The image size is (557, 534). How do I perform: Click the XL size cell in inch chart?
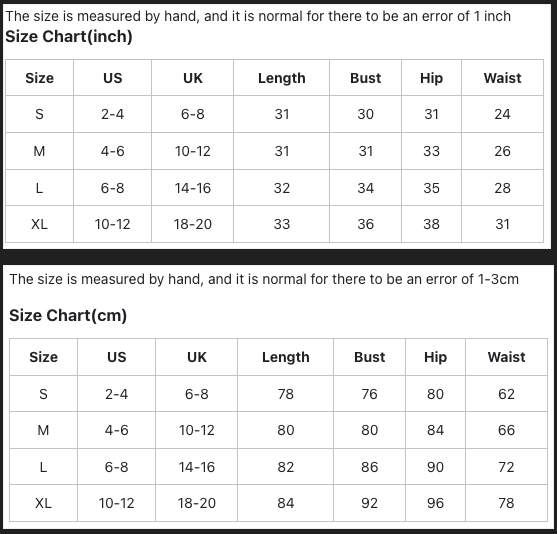point(39,224)
